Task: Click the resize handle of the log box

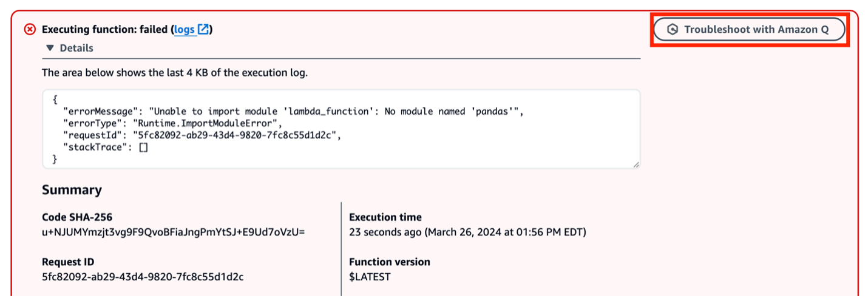Action: (x=636, y=164)
